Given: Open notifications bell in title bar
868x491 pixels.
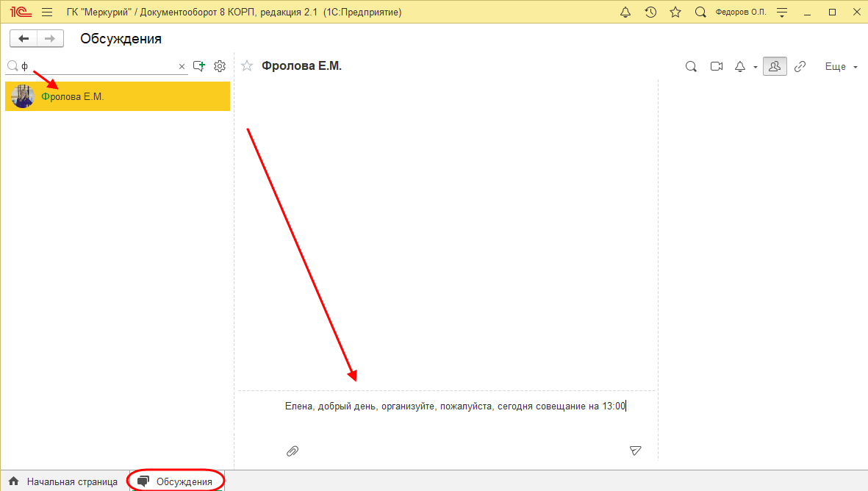Looking at the screenshot, I should 625,12.
